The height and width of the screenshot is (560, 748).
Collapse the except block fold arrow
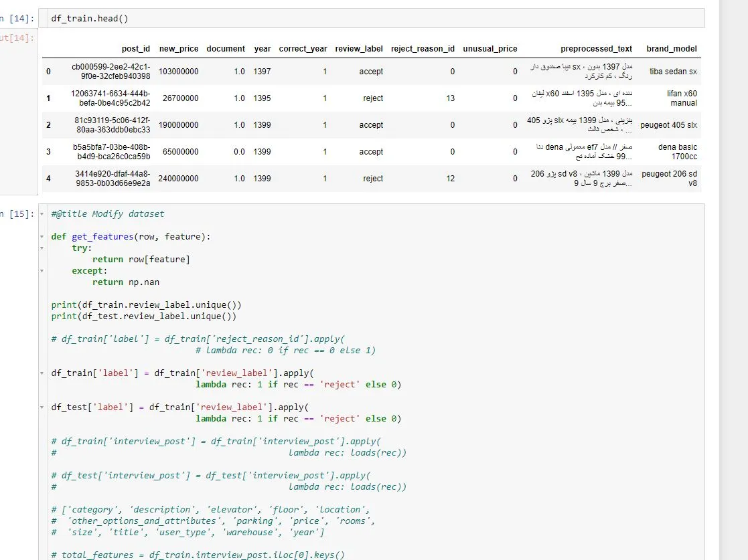click(x=42, y=271)
